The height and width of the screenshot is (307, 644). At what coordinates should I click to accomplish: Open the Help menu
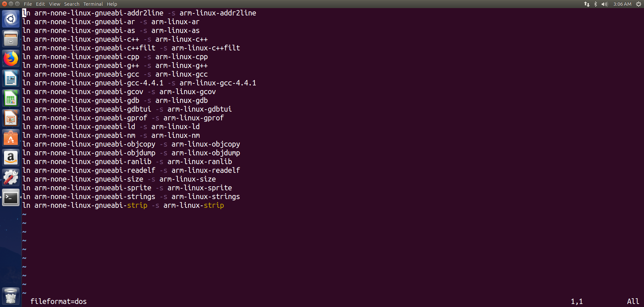(112, 4)
